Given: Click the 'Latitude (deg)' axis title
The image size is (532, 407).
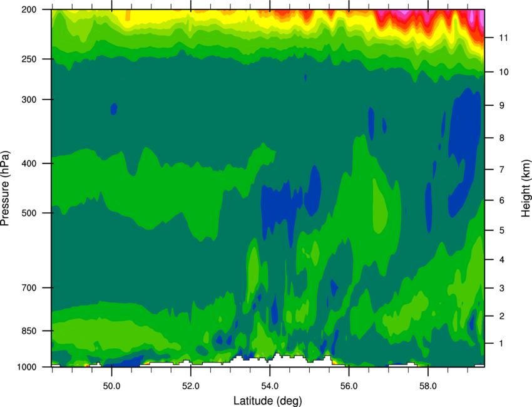Looking at the screenshot, I should pos(268,401).
